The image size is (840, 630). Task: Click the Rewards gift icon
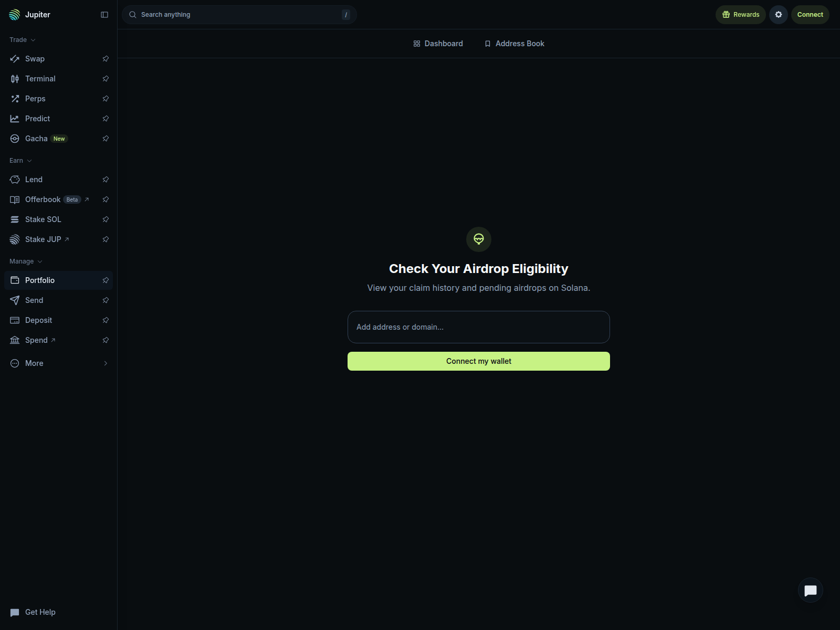click(x=726, y=15)
